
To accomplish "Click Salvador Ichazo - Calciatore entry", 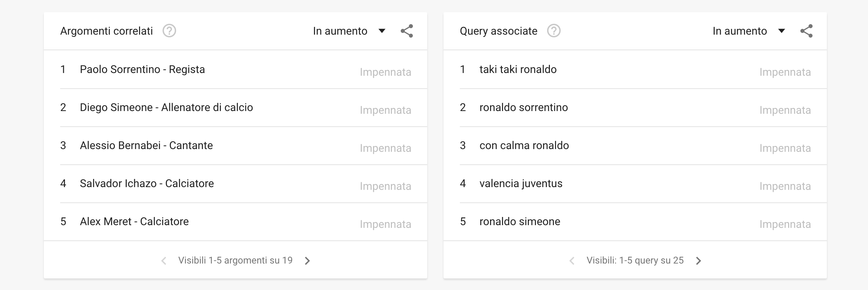I will [147, 183].
